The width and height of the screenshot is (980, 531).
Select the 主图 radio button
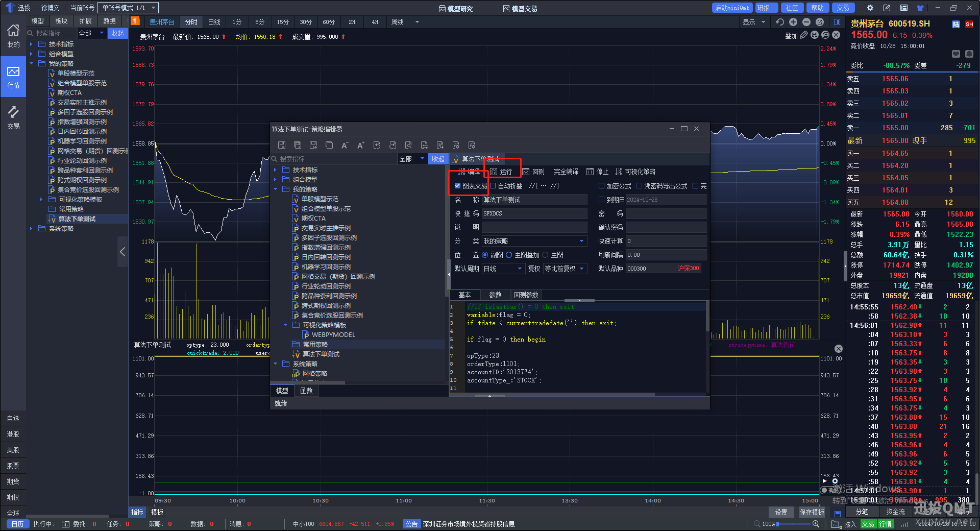(545, 255)
